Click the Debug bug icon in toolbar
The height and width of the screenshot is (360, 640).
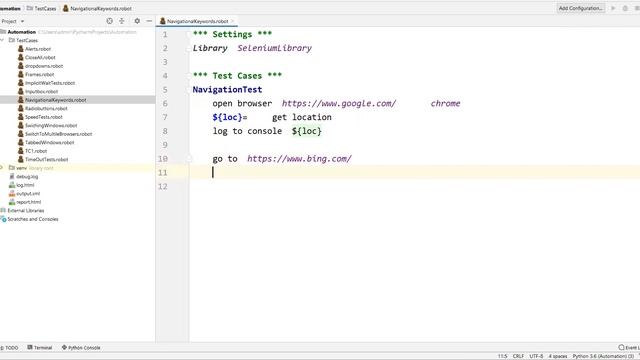coord(625,8)
